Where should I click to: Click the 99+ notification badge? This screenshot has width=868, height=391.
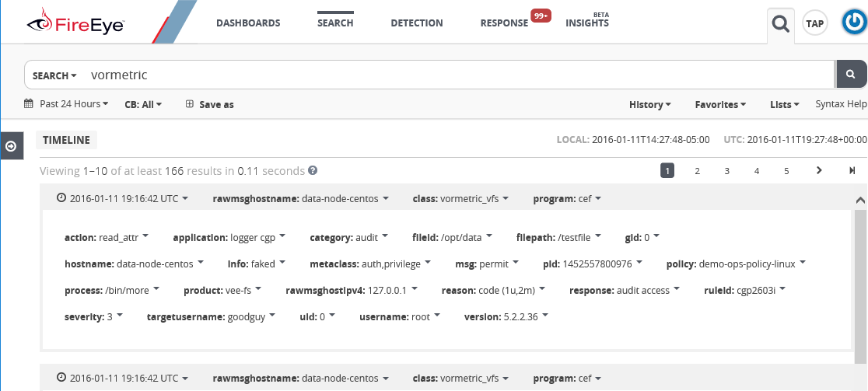click(541, 16)
